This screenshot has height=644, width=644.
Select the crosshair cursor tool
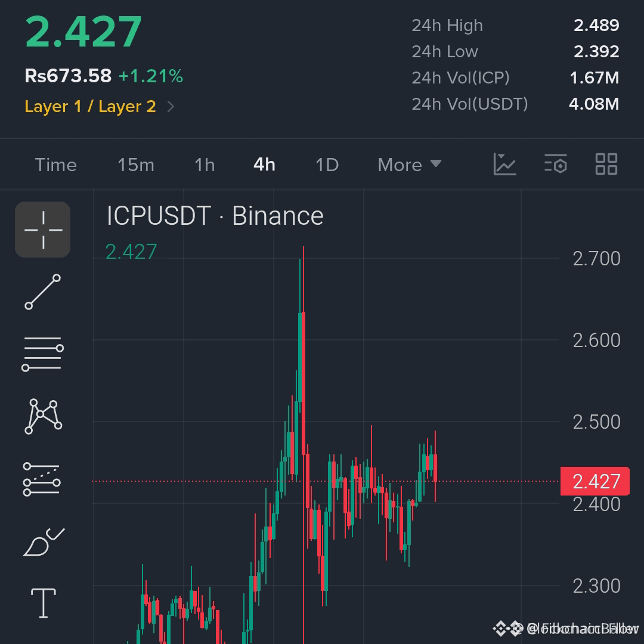pos(43,230)
